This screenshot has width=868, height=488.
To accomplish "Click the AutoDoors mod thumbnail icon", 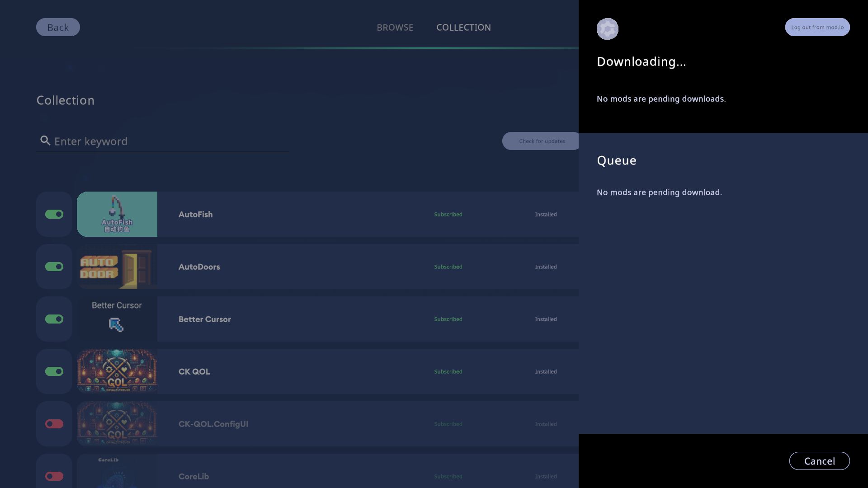I will tap(117, 266).
